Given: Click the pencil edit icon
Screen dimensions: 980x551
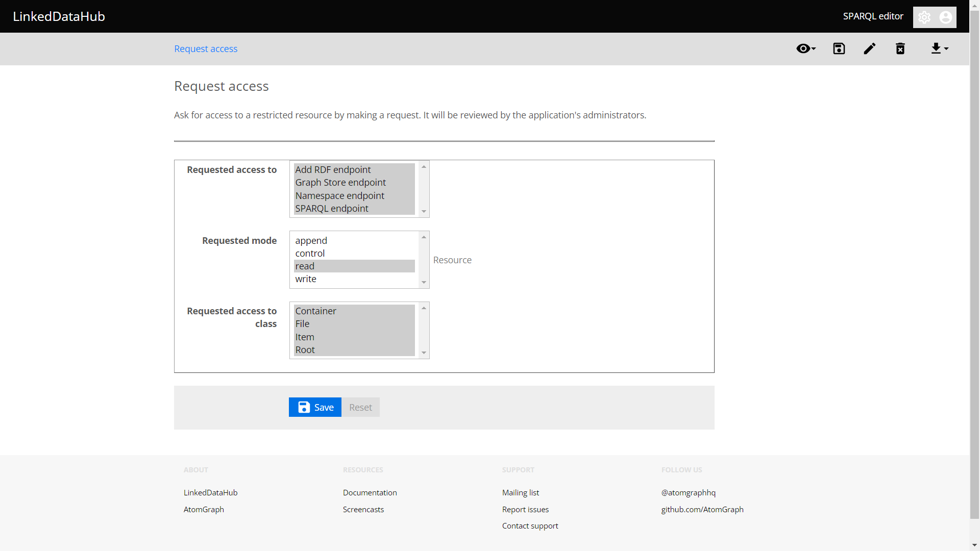Looking at the screenshot, I should pos(870,48).
